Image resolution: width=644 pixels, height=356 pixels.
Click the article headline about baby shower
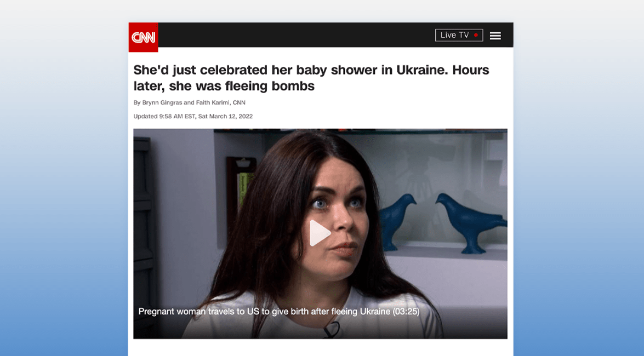click(x=311, y=78)
